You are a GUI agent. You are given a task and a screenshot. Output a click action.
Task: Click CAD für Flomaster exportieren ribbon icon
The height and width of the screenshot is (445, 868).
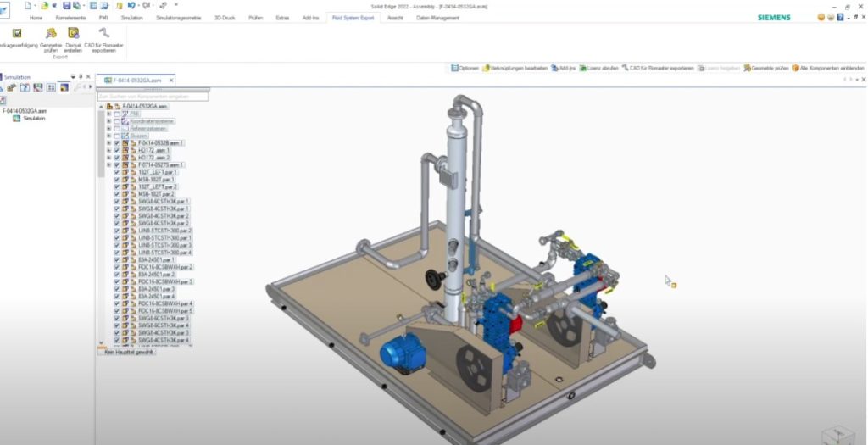103,33
